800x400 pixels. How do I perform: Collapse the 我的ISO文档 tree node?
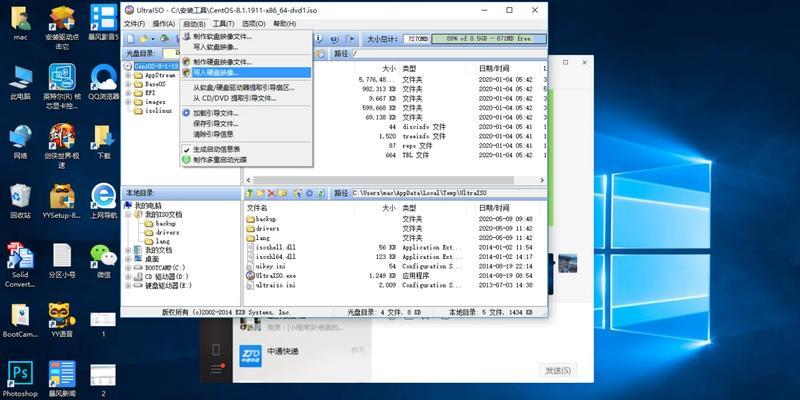[x=128, y=215]
